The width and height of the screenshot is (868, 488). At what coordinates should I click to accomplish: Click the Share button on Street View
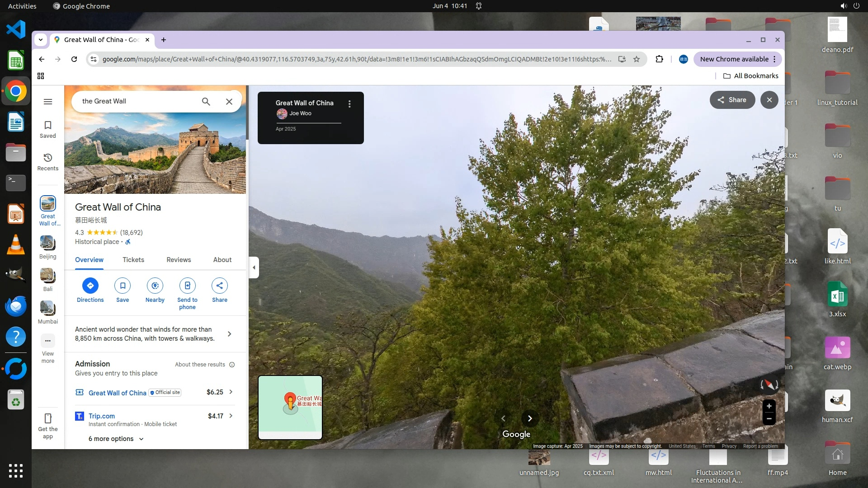732,100
